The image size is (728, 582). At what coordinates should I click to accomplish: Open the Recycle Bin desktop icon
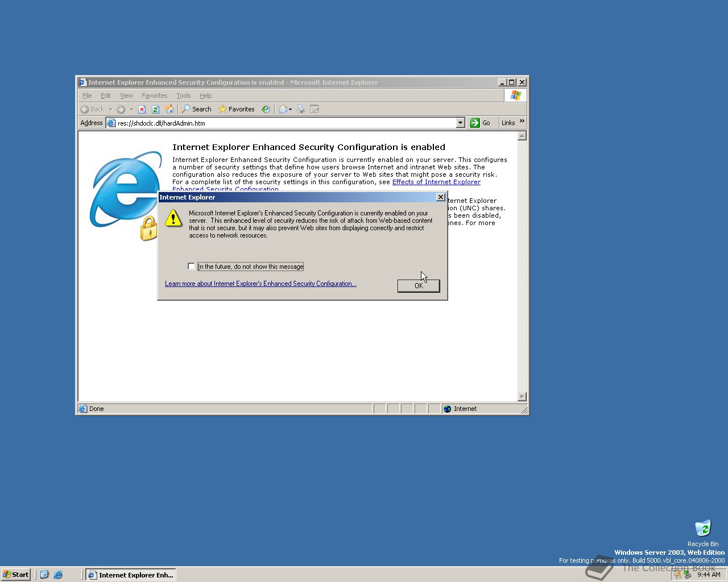(703, 533)
